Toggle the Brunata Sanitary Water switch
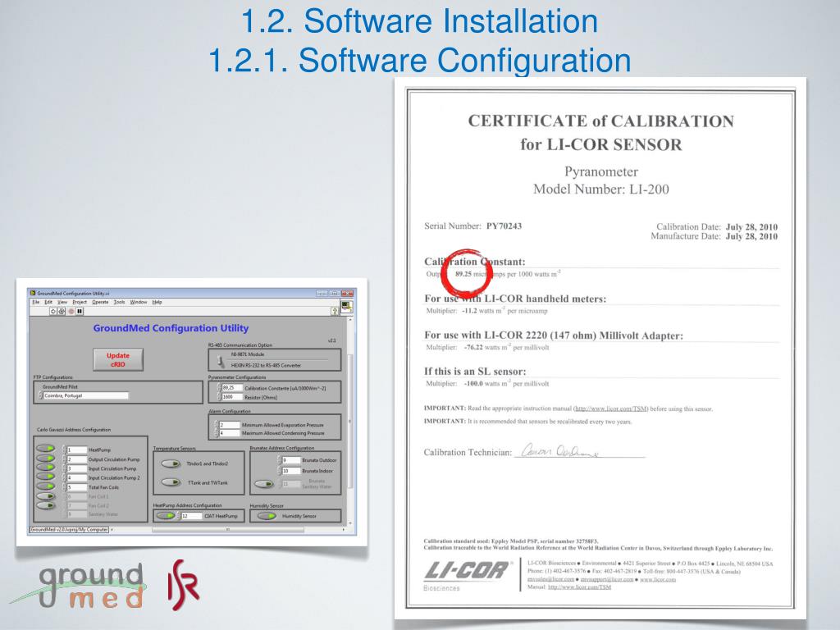This screenshot has width=840, height=630. 263,484
